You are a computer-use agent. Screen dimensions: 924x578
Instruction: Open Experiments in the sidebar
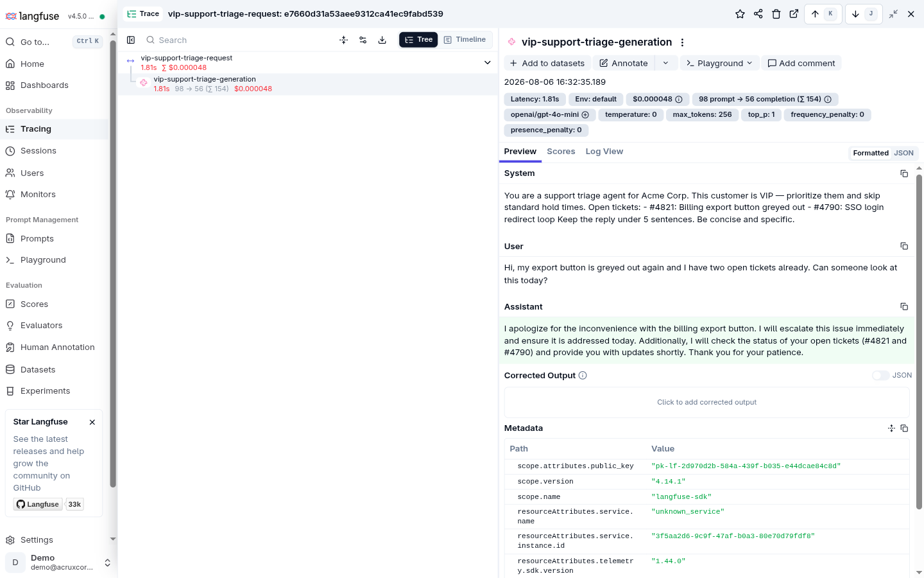[x=55, y=391]
